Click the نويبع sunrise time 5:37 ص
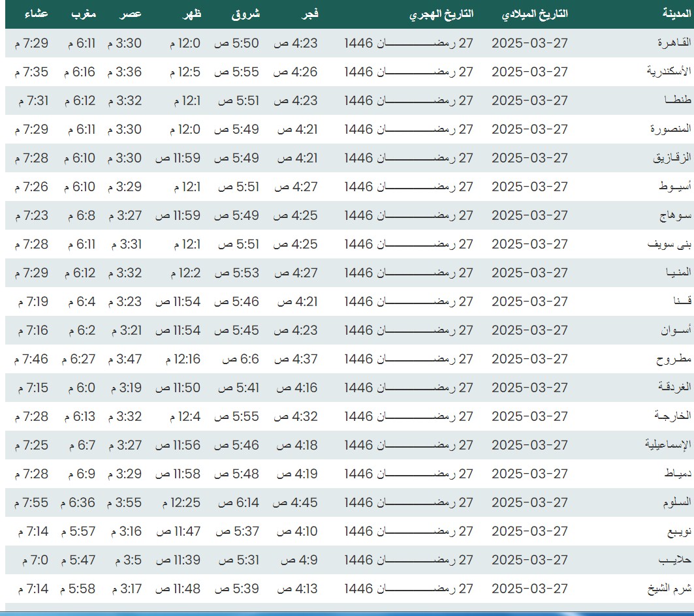 238,531
